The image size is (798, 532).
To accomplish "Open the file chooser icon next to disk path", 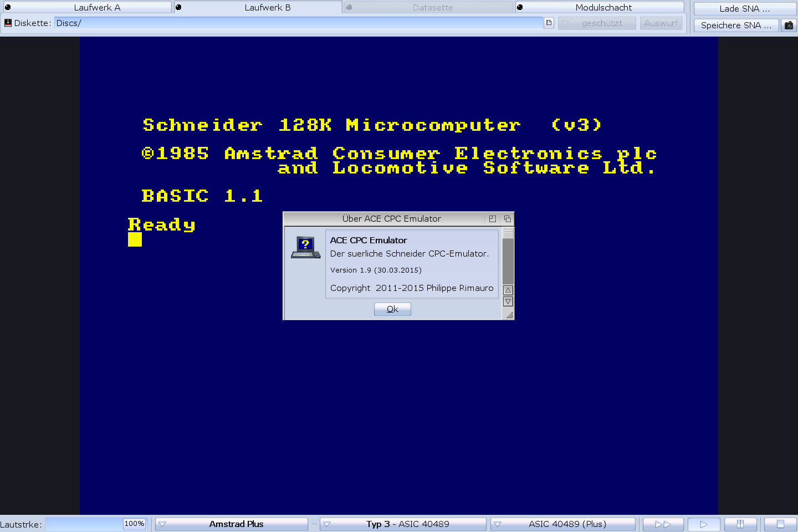I will pos(549,23).
